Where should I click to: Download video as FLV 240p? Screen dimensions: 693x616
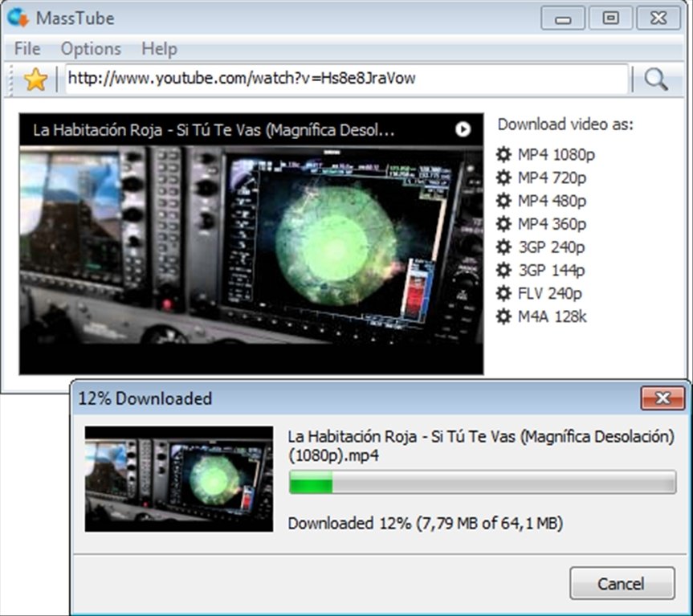tap(550, 293)
